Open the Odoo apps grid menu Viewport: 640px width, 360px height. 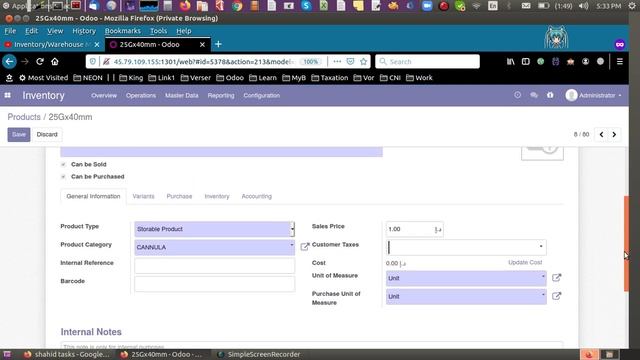coord(7,95)
